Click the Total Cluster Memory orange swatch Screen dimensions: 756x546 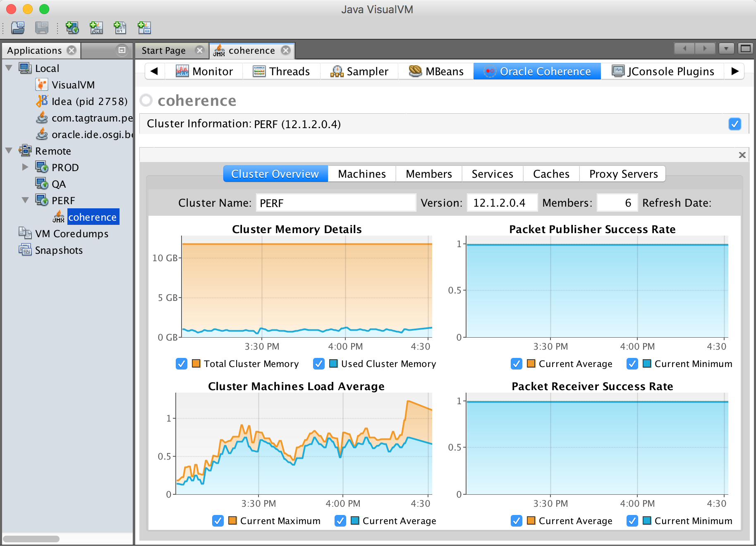[x=196, y=364]
